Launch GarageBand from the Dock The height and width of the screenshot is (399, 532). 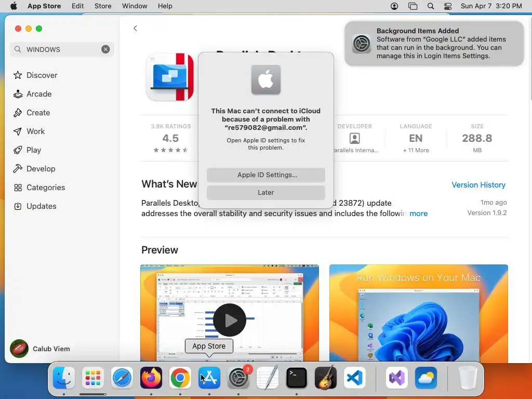(326, 378)
